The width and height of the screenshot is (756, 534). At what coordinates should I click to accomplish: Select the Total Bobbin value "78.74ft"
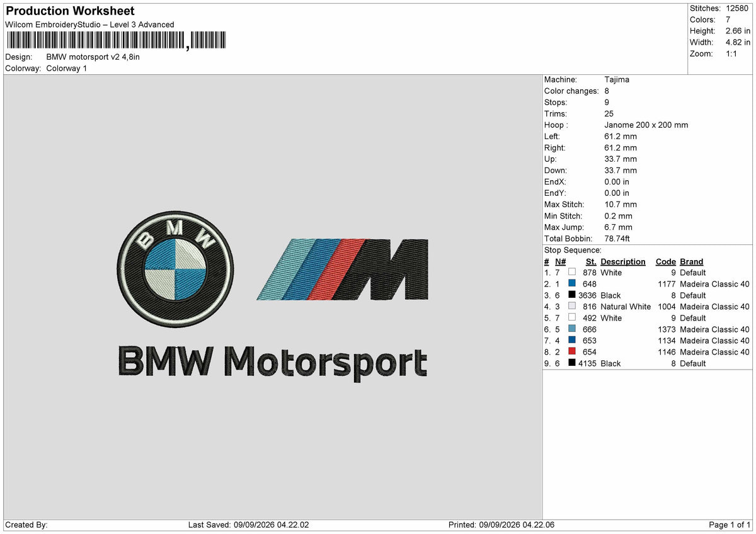(x=617, y=239)
